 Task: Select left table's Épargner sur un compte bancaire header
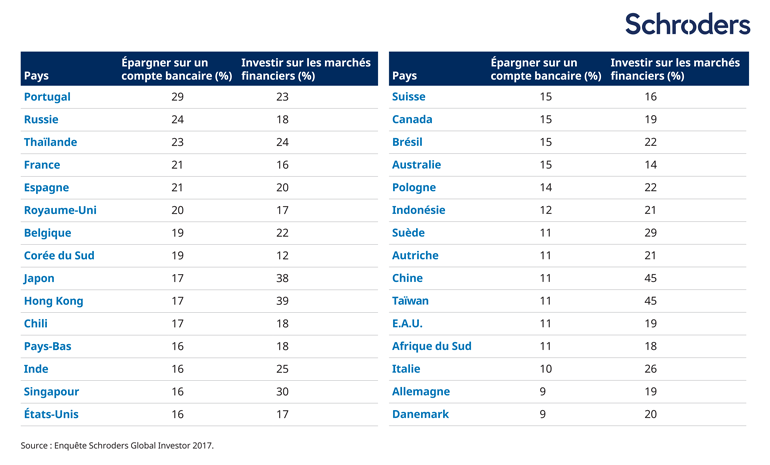177,69
